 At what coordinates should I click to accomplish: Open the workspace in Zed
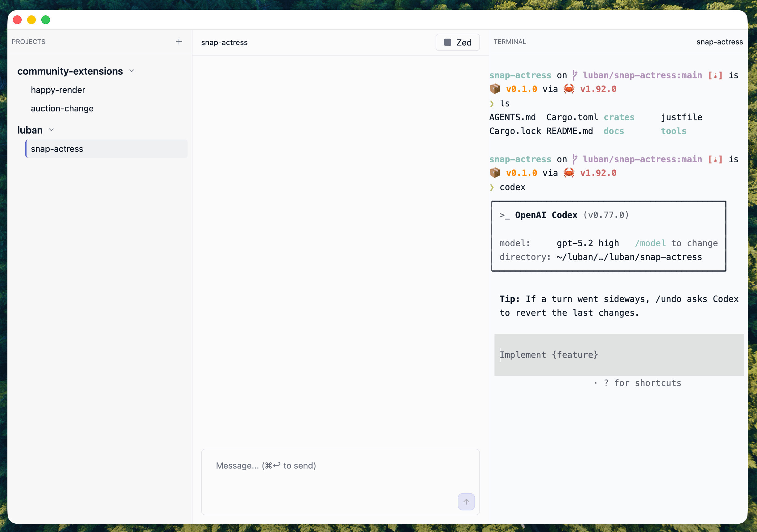pos(457,42)
